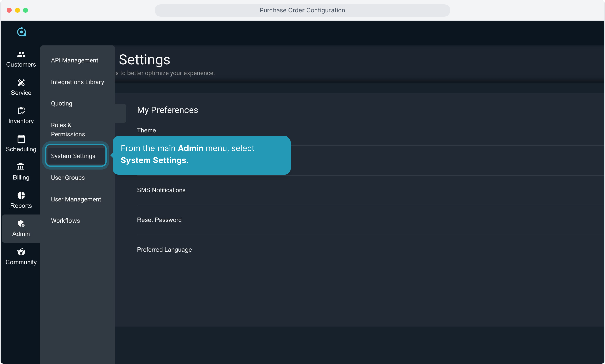Open the Quoting menu entry
605x364 pixels.
(x=62, y=103)
